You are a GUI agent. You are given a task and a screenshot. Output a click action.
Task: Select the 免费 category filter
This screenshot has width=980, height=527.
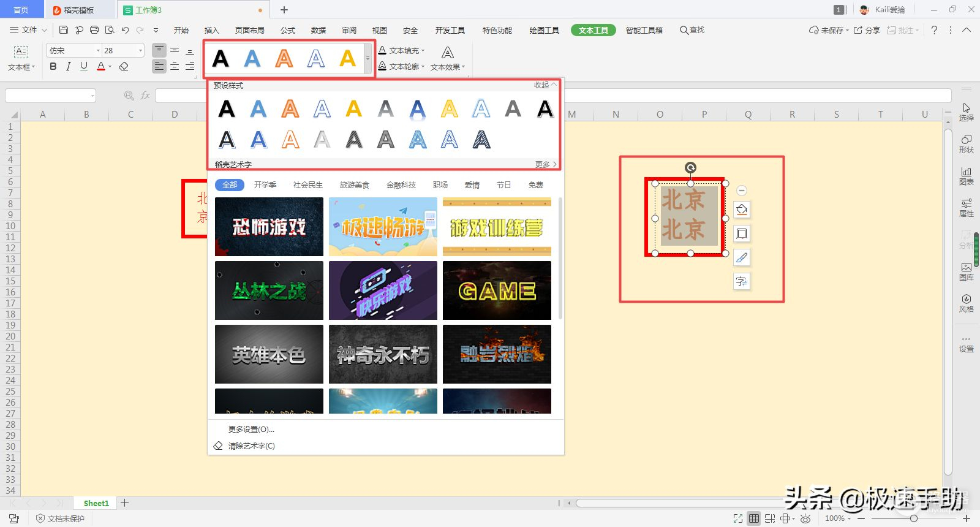(535, 185)
